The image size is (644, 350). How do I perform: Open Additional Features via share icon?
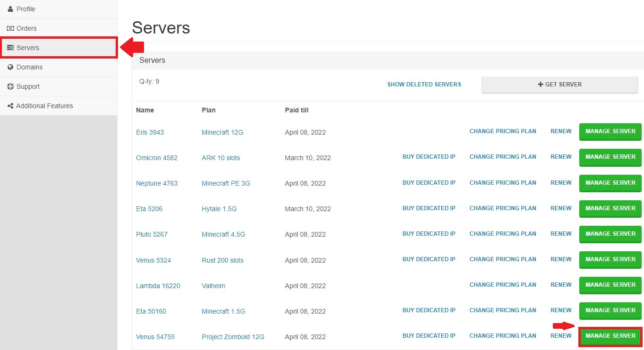point(9,105)
